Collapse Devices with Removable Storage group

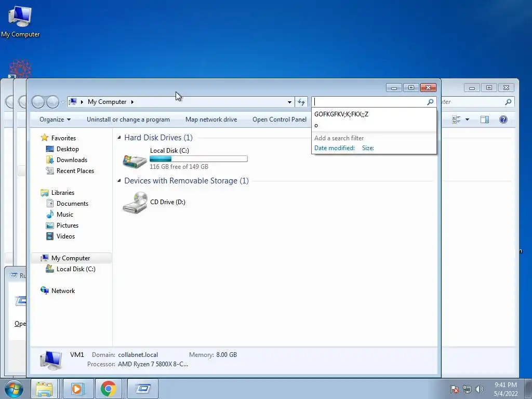pos(119,180)
